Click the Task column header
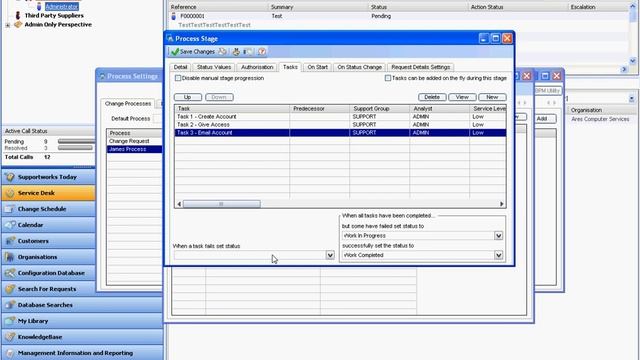The width and height of the screenshot is (640, 360). coord(232,109)
